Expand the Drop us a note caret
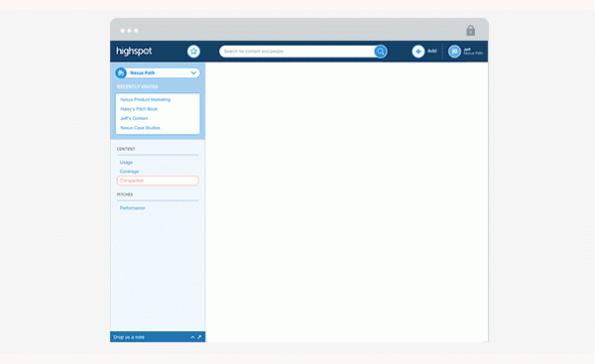 pyautogui.click(x=192, y=337)
